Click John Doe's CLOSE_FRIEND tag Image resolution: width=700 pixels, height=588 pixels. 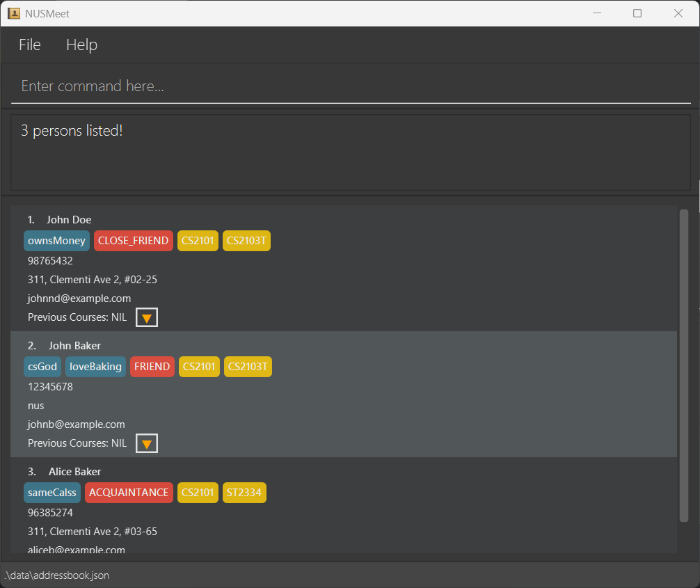(133, 241)
